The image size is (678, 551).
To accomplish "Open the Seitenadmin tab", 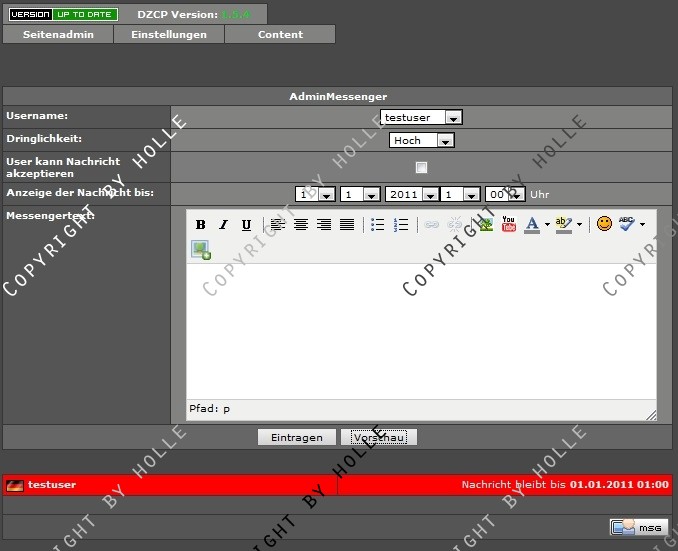I will click(58, 34).
